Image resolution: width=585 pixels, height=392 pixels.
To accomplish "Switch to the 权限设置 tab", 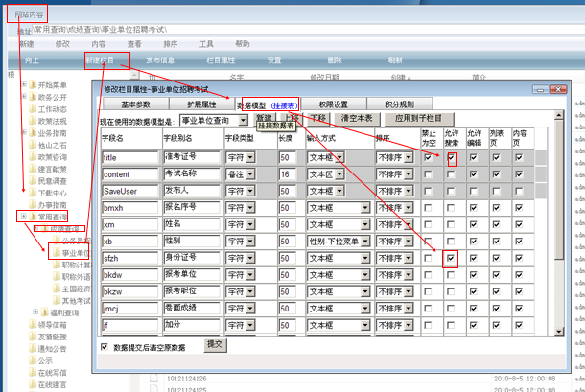I will coord(334,104).
